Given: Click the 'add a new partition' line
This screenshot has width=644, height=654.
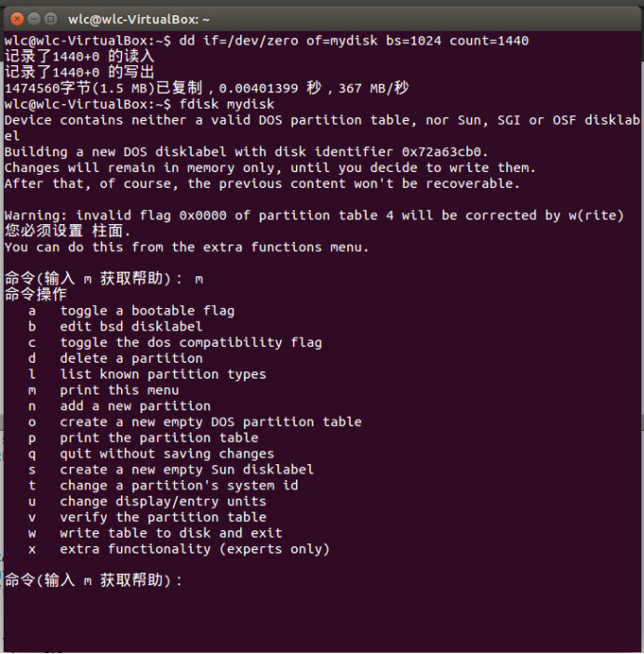Looking at the screenshot, I should point(135,406).
